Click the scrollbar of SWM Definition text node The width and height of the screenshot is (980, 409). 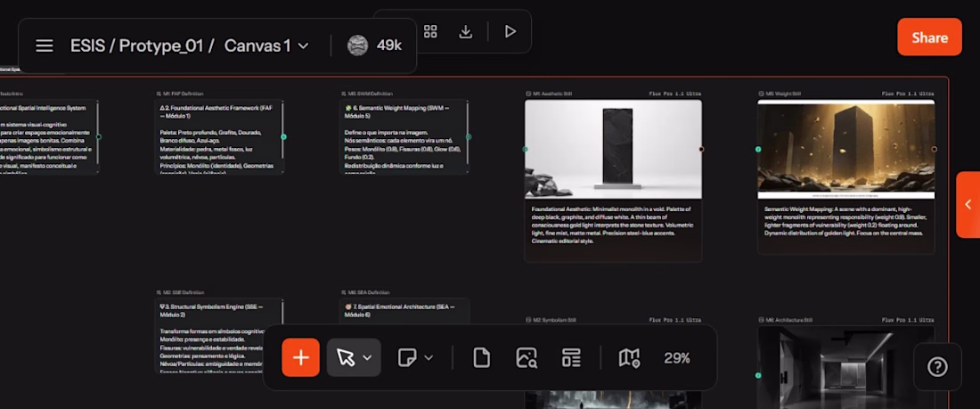click(x=468, y=133)
